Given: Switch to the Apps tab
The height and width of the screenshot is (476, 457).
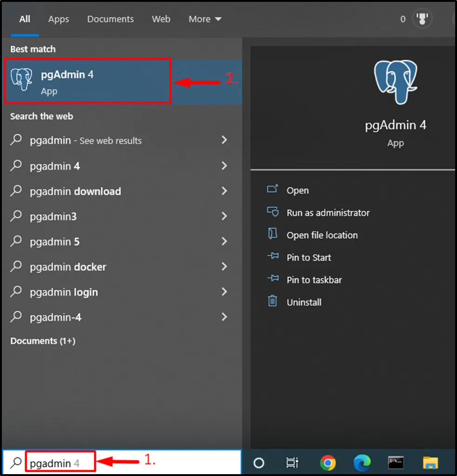Looking at the screenshot, I should point(59,19).
